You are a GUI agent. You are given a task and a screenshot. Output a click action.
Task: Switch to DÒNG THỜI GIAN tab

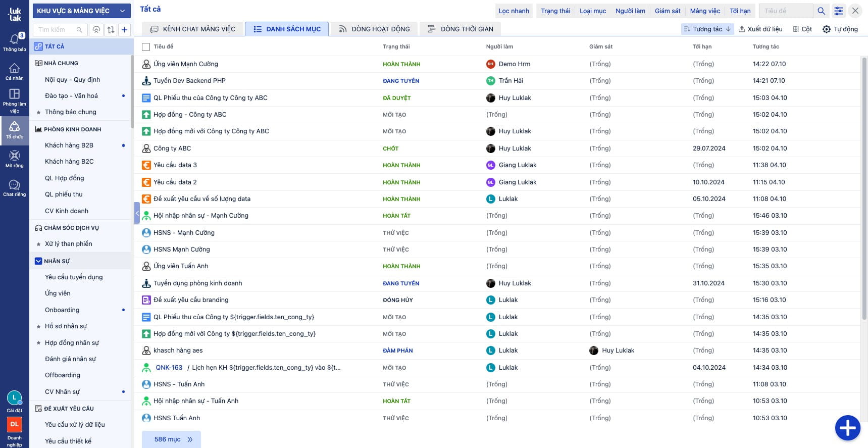460,29
